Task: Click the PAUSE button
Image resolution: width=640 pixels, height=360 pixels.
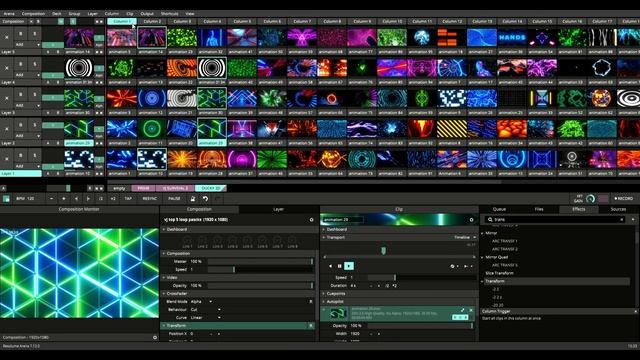Action: tap(174, 199)
